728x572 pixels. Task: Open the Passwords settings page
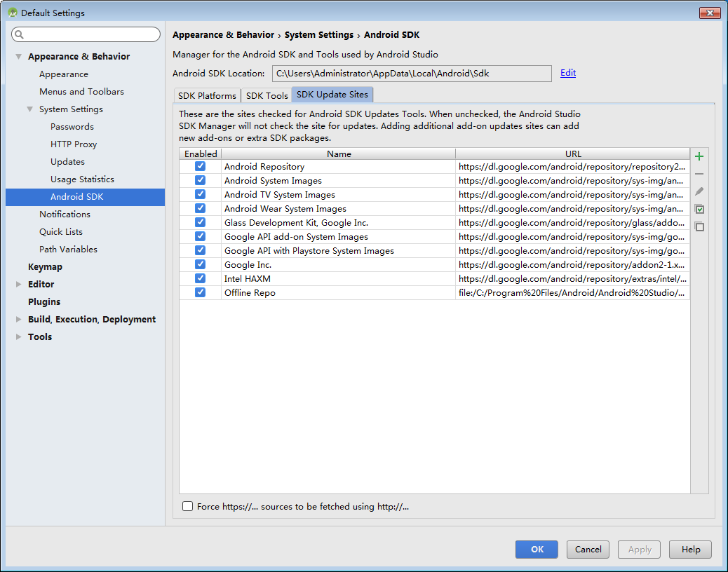(x=72, y=127)
